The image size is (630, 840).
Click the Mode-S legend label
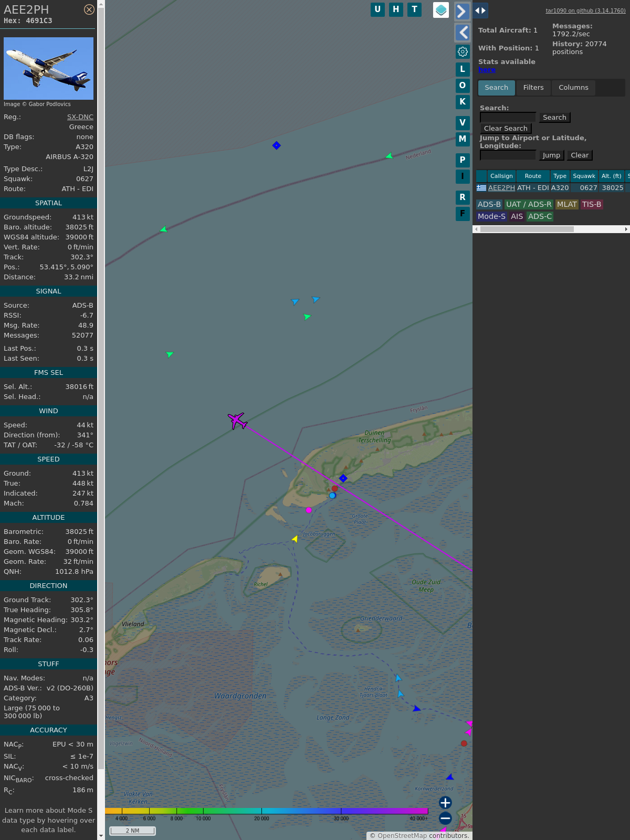(x=491, y=217)
